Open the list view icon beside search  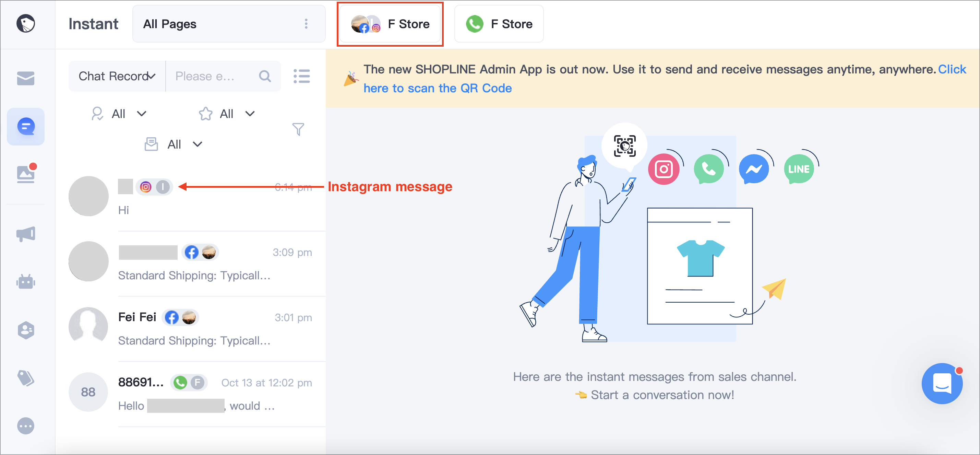[x=302, y=76]
